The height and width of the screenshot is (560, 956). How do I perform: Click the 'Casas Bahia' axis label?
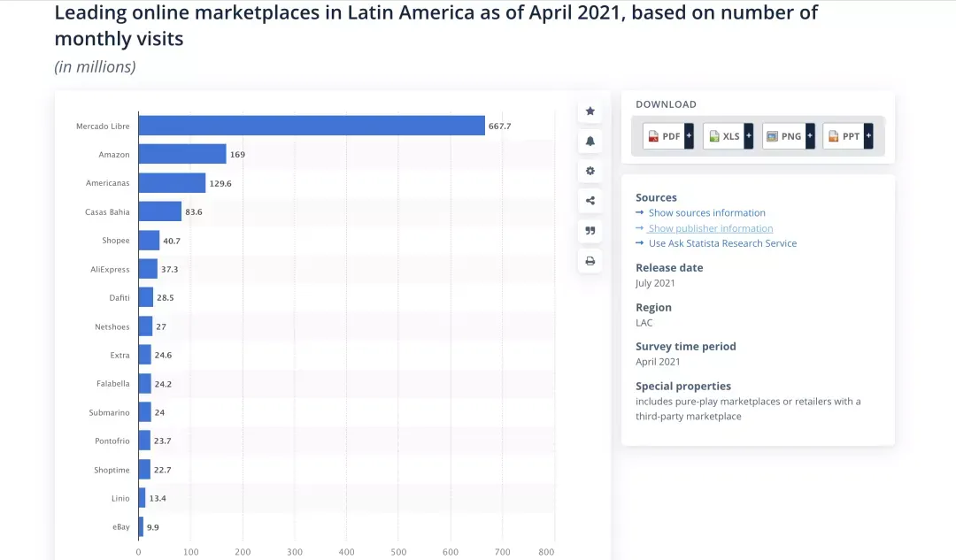(x=107, y=212)
